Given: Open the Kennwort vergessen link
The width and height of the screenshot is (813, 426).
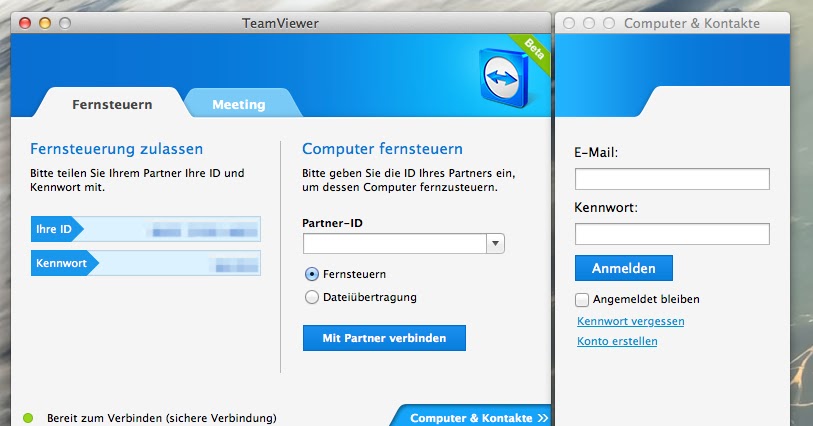Looking at the screenshot, I should point(630,321).
